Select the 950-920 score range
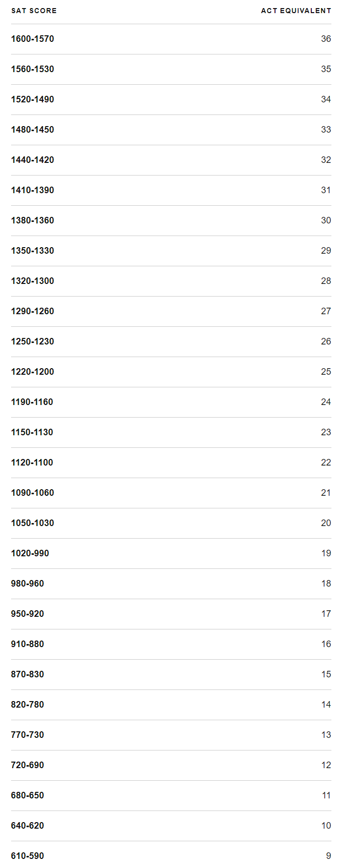The width and height of the screenshot is (345, 868). tap(28, 614)
